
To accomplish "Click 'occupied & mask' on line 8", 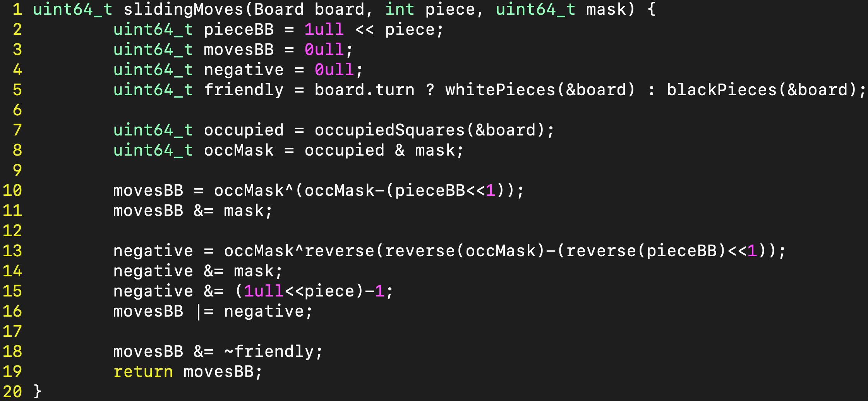I will [379, 150].
